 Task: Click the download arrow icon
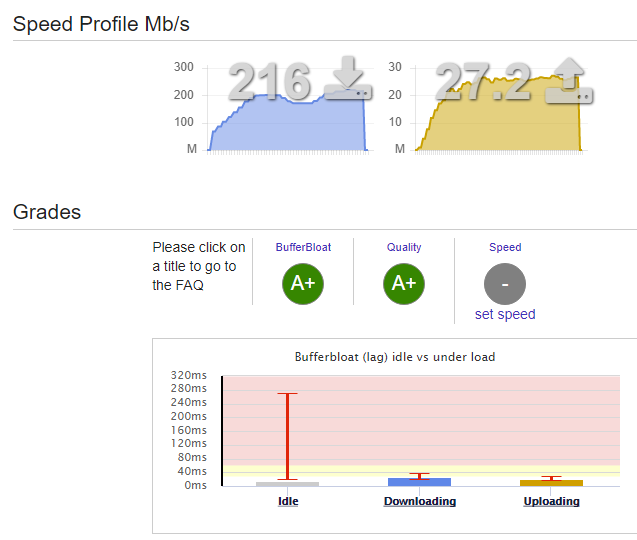pyautogui.click(x=348, y=78)
